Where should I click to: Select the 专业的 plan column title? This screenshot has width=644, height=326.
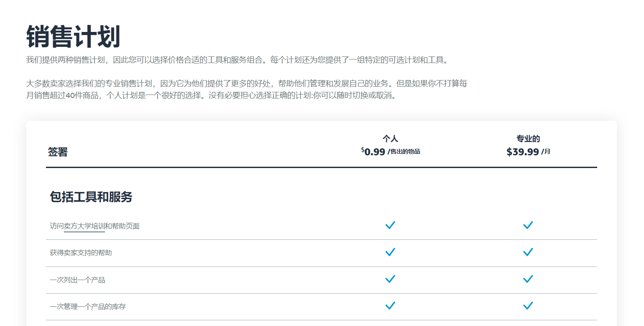click(x=528, y=139)
